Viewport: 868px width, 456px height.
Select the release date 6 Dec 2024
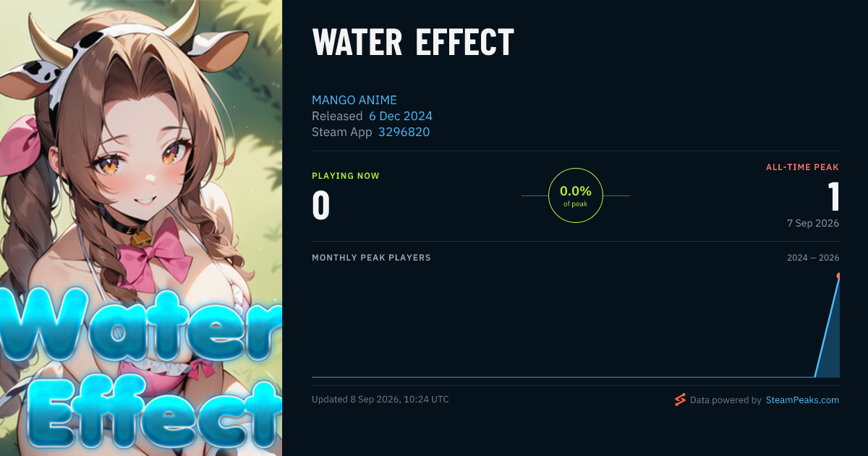pyautogui.click(x=401, y=116)
